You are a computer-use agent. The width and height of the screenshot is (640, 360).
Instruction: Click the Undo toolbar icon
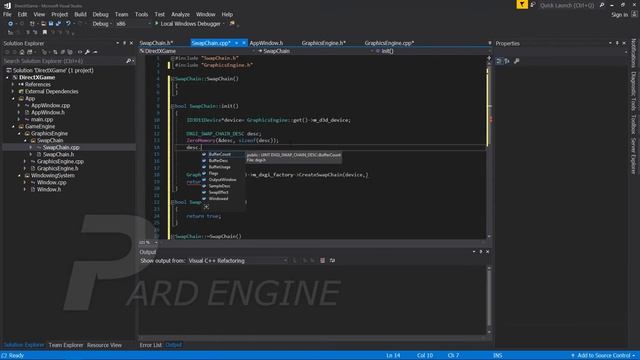point(68,24)
